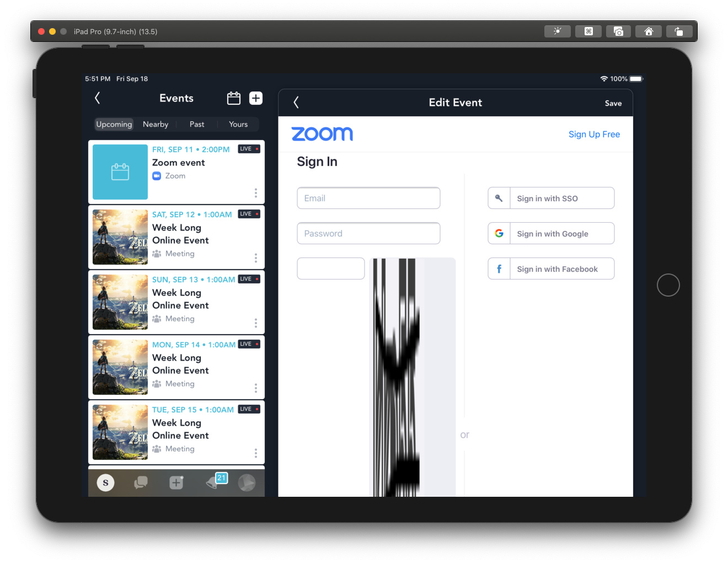728x569 pixels.
Task: Click the simulator title "iPad Pro (9.7-inch) (13.5)"
Action: click(116, 31)
